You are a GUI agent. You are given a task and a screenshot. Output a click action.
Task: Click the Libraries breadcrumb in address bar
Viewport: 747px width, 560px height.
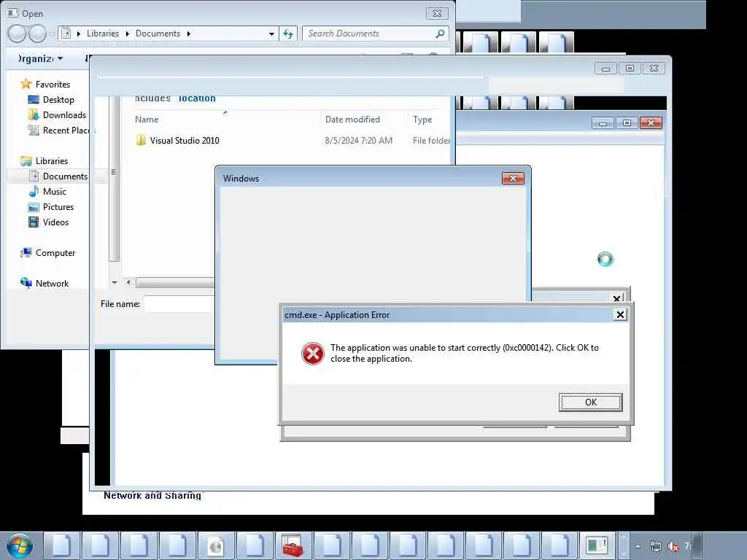[103, 34]
